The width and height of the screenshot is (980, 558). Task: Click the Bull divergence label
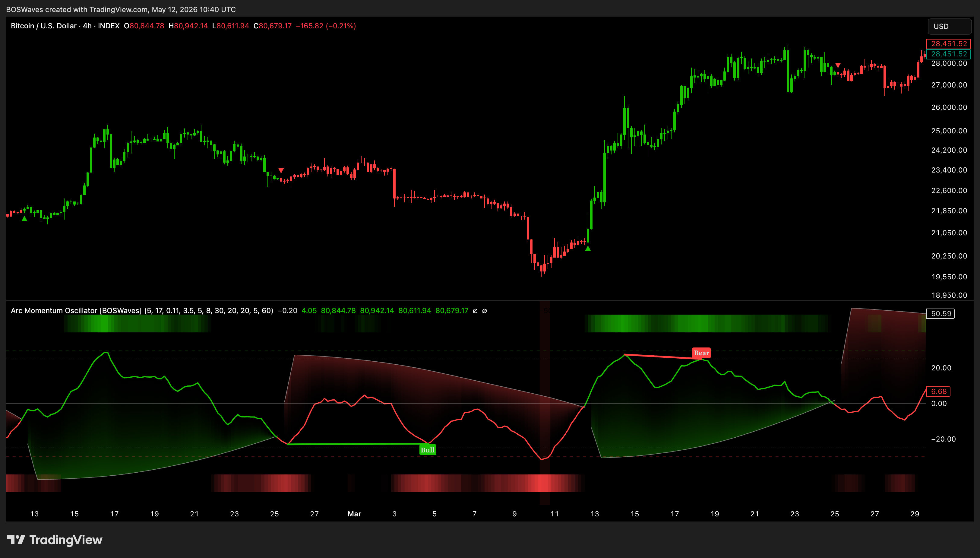tap(428, 450)
